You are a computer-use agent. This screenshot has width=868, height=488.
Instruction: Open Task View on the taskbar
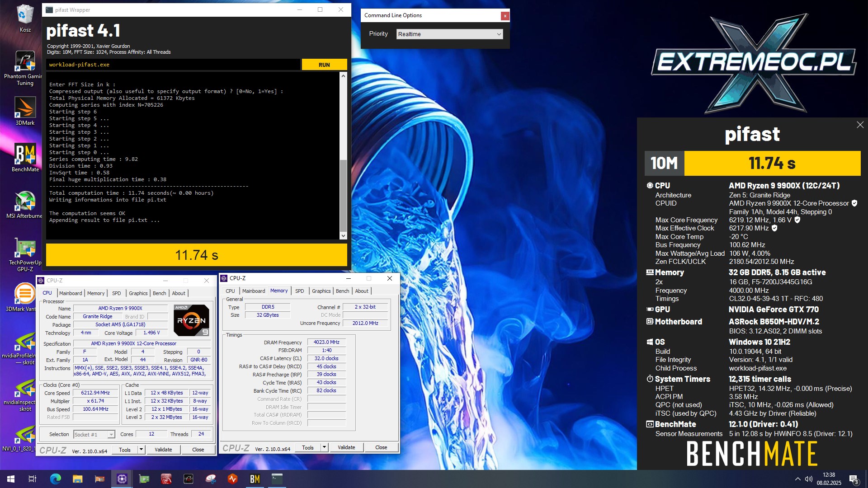pos(33,479)
